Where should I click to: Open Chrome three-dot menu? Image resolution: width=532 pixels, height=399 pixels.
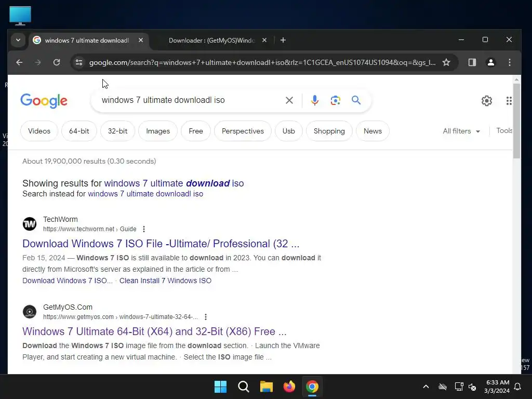509,62
